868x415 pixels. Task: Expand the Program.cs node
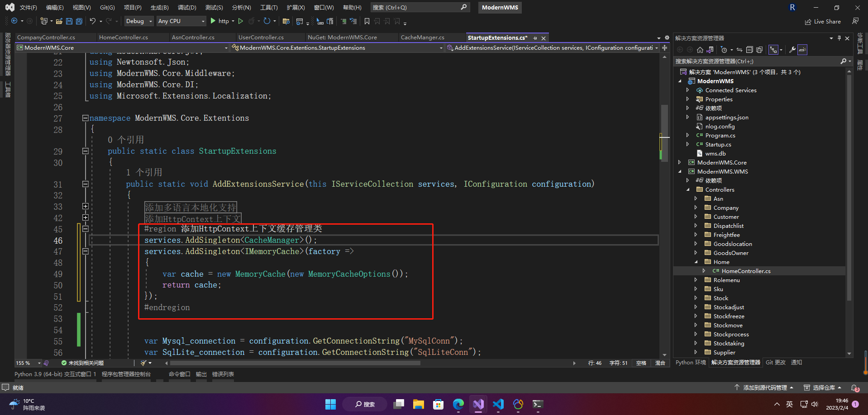point(688,135)
